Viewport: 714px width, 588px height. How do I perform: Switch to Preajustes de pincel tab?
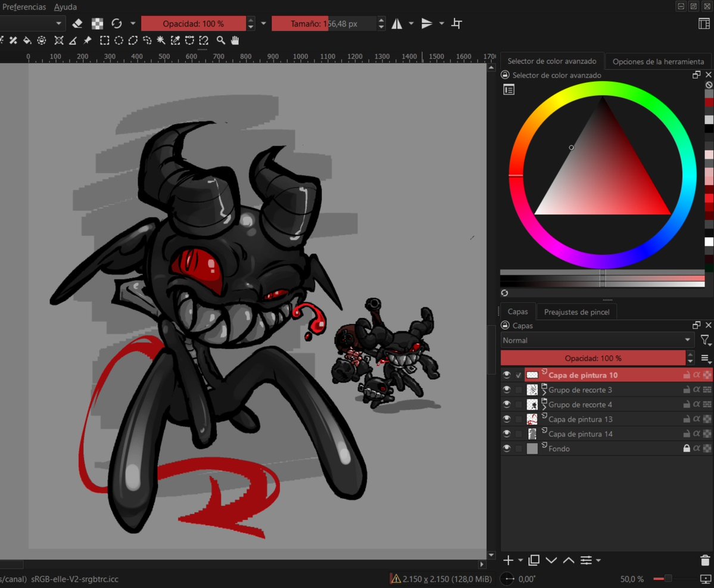click(576, 312)
